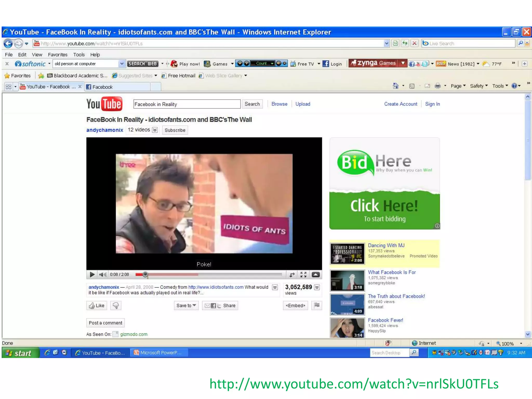Open the softonic search box dropdown
Screen dimensions: 532x399
coord(122,64)
